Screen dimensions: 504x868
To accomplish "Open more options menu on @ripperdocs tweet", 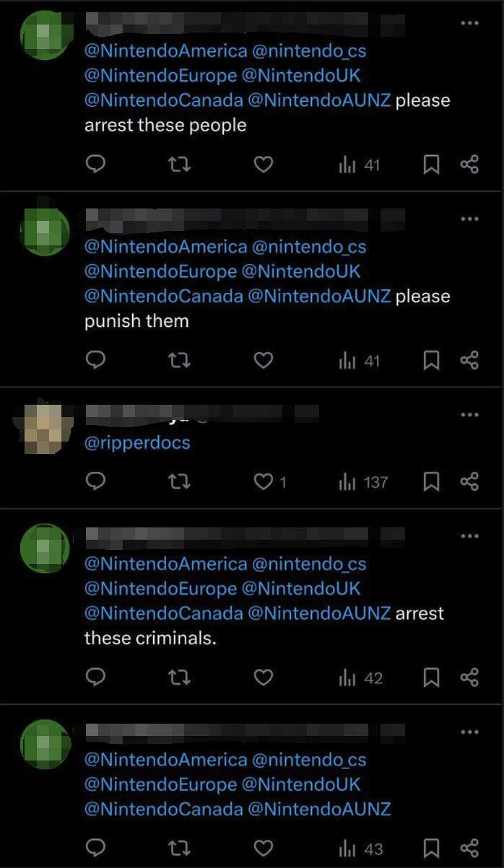I will [x=469, y=415].
